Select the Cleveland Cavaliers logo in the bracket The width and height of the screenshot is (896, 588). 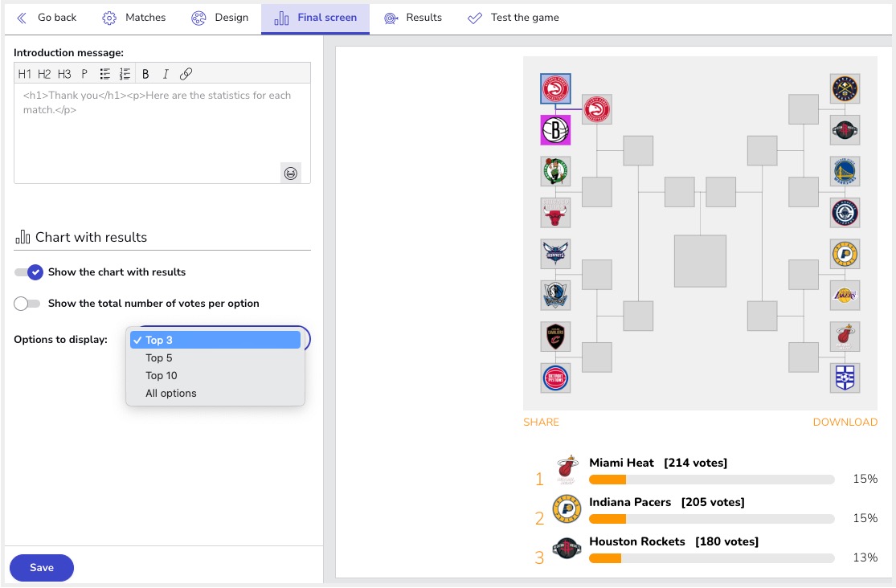555,337
